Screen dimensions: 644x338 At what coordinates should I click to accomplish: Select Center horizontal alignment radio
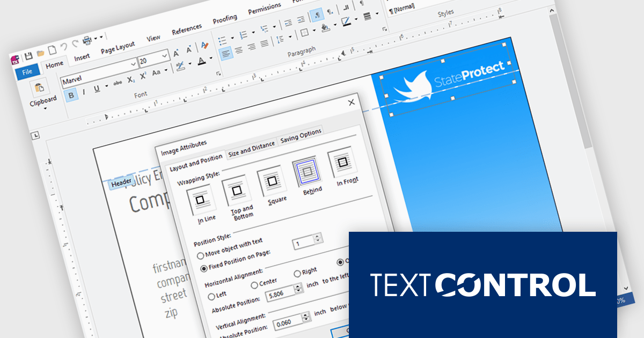coord(254,285)
